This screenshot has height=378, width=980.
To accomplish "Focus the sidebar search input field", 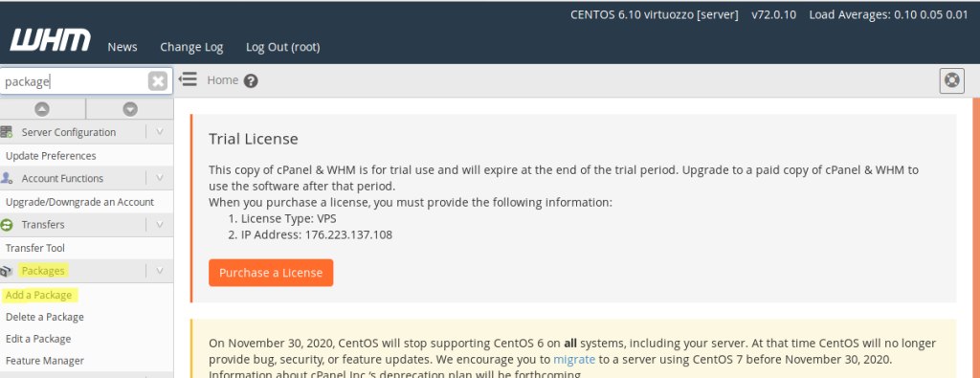I will (75, 81).
